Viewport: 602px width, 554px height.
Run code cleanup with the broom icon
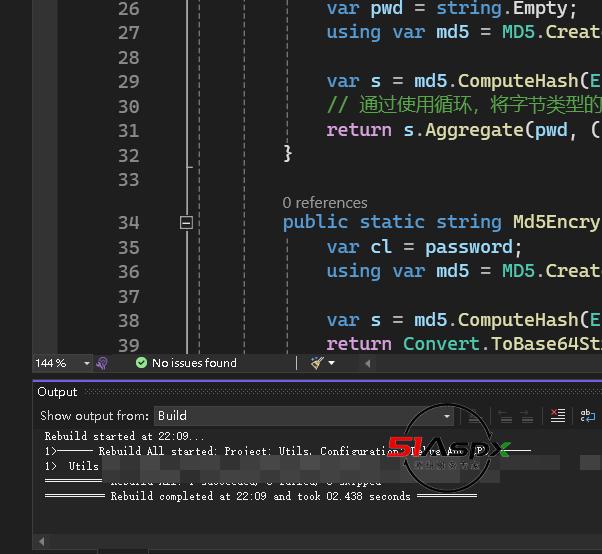(317, 363)
